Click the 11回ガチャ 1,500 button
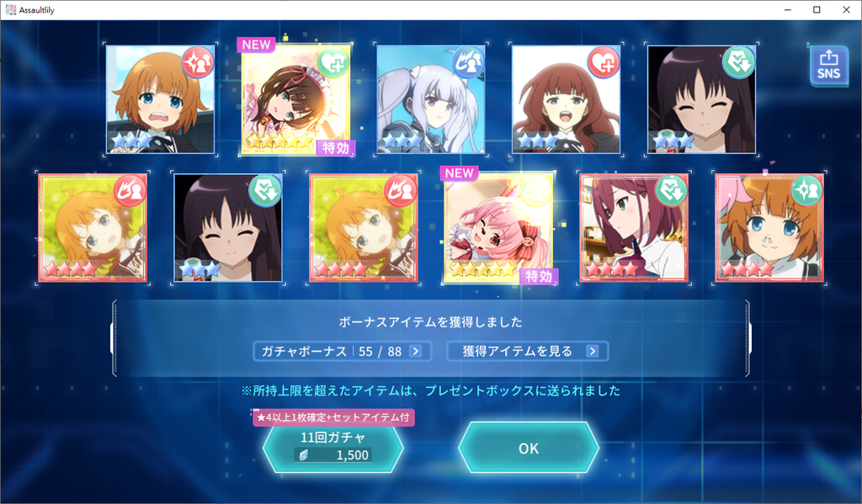 333,448
